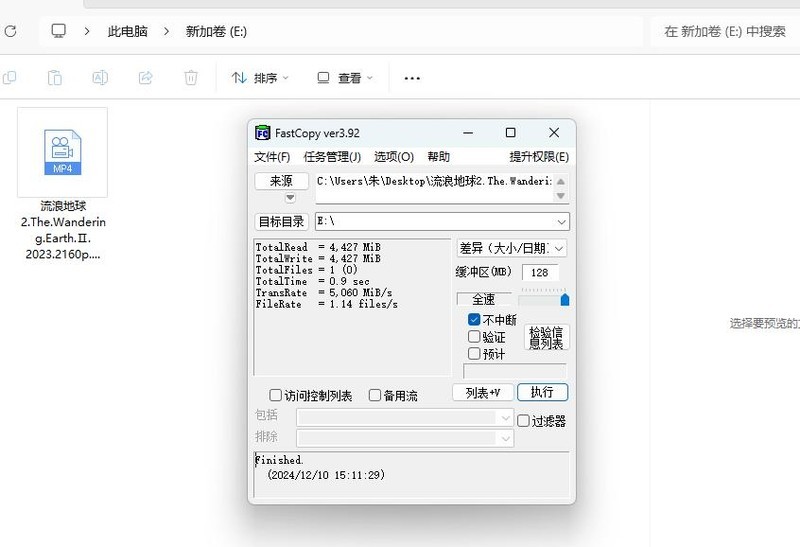The image size is (800, 547).
Task: Click source field scroll down arrow
Action: (561, 196)
